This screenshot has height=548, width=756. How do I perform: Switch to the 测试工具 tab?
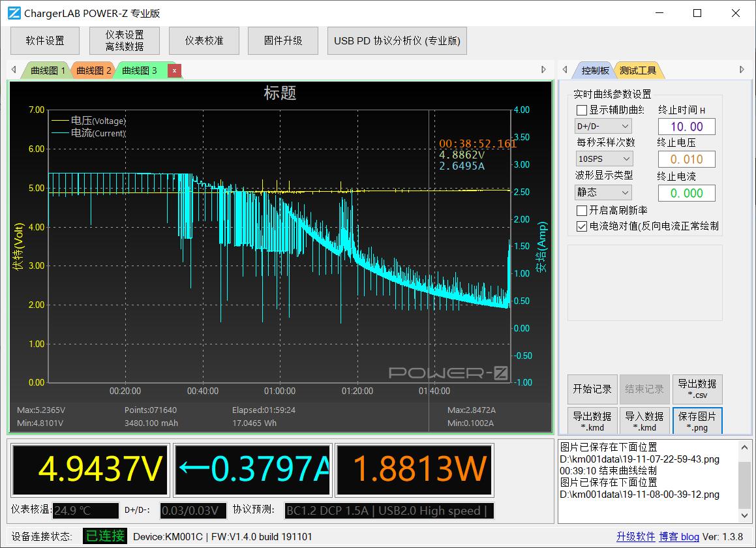coord(638,70)
